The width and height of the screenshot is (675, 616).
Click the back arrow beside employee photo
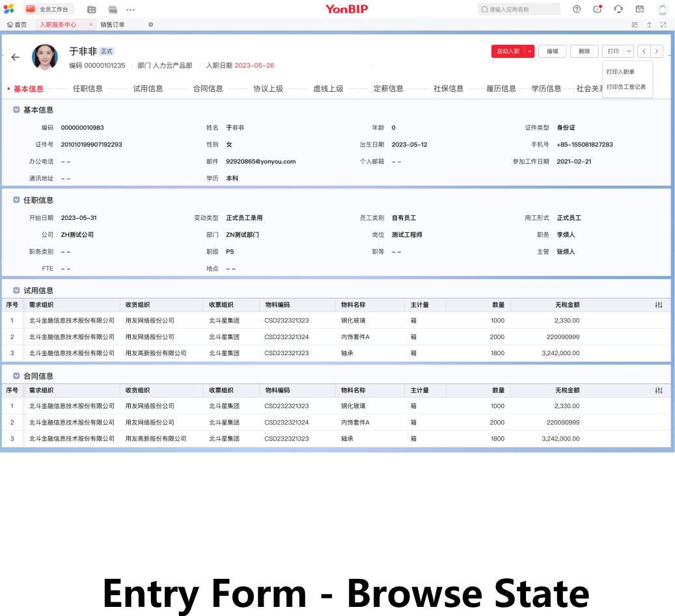point(16,57)
